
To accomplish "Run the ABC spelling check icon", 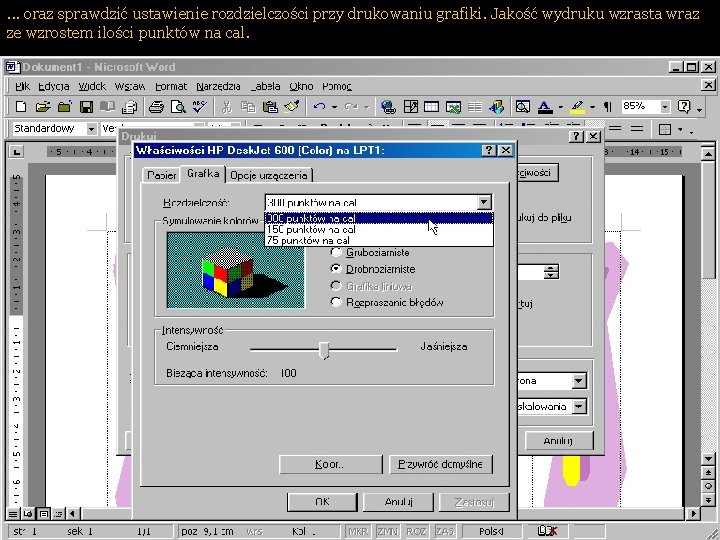I will point(200,107).
